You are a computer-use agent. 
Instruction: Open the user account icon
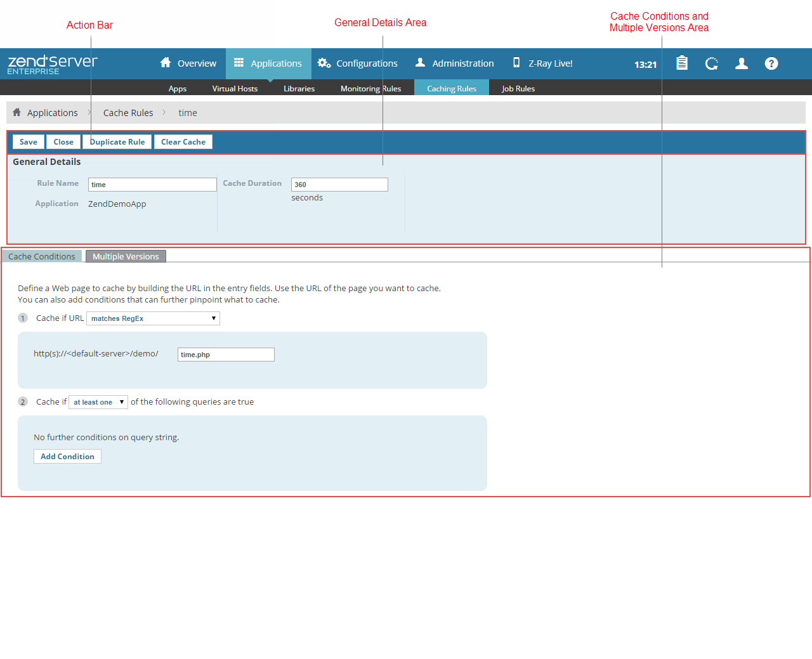(x=741, y=63)
